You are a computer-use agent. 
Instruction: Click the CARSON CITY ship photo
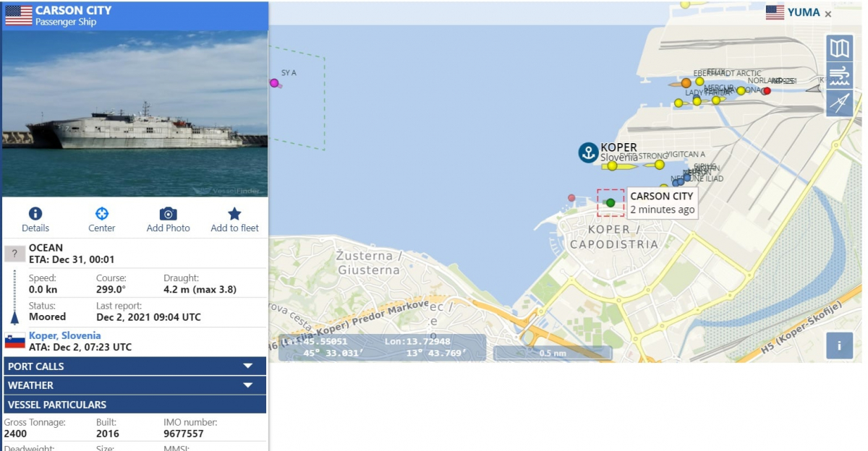coord(135,113)
